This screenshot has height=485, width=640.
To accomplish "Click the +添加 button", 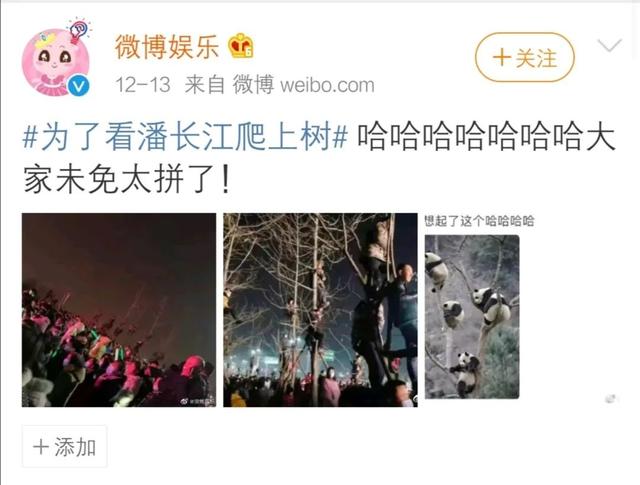I will pyautogui.click(x=64, y=446).
